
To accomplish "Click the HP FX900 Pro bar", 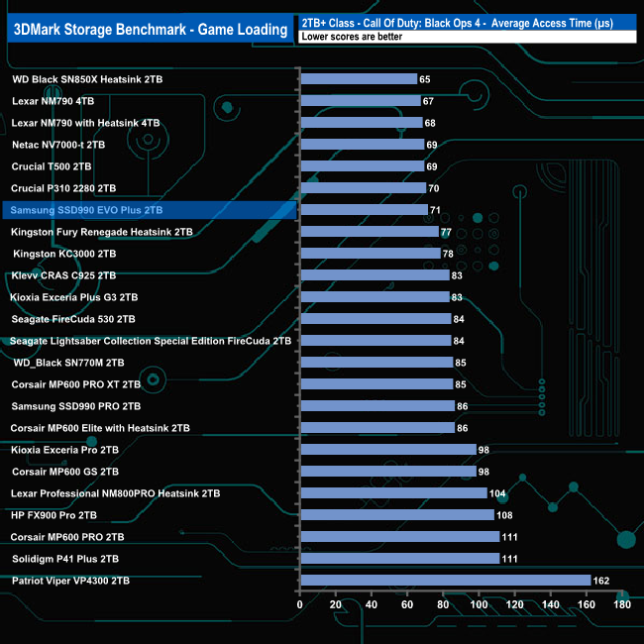I will click(x=397, y=514).
